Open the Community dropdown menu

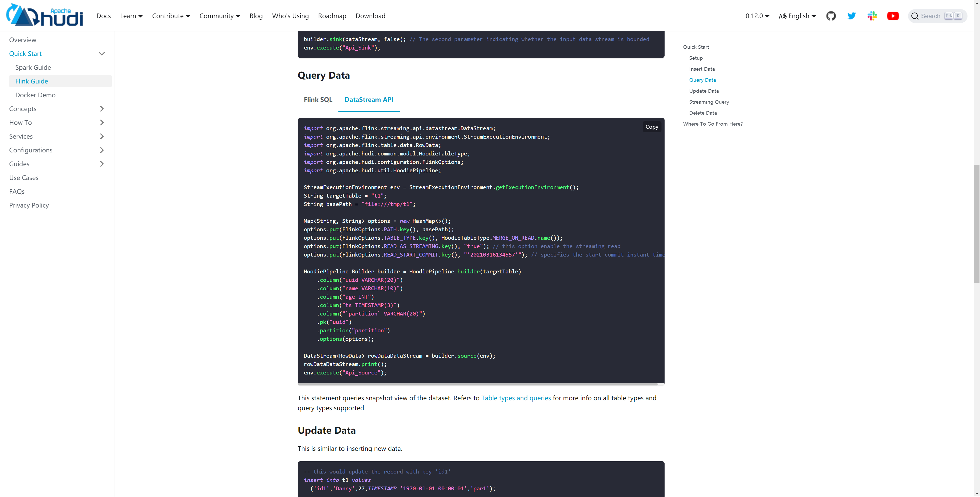[x=219, y=16]
